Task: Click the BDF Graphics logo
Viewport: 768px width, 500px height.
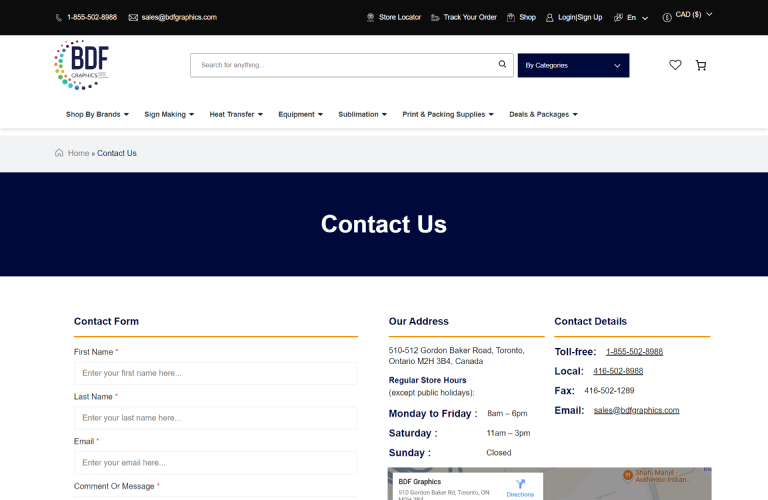Action: pyautogui.click(x=81, y=65)
